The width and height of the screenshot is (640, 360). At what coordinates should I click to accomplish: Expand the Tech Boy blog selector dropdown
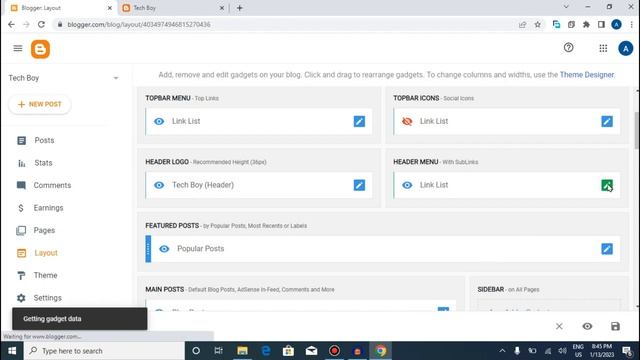[116, 78]
